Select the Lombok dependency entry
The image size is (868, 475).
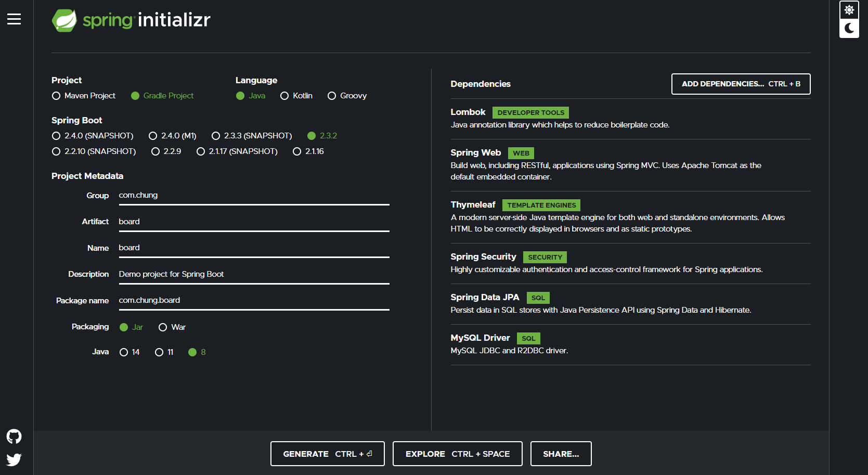(x=630, y=119)
